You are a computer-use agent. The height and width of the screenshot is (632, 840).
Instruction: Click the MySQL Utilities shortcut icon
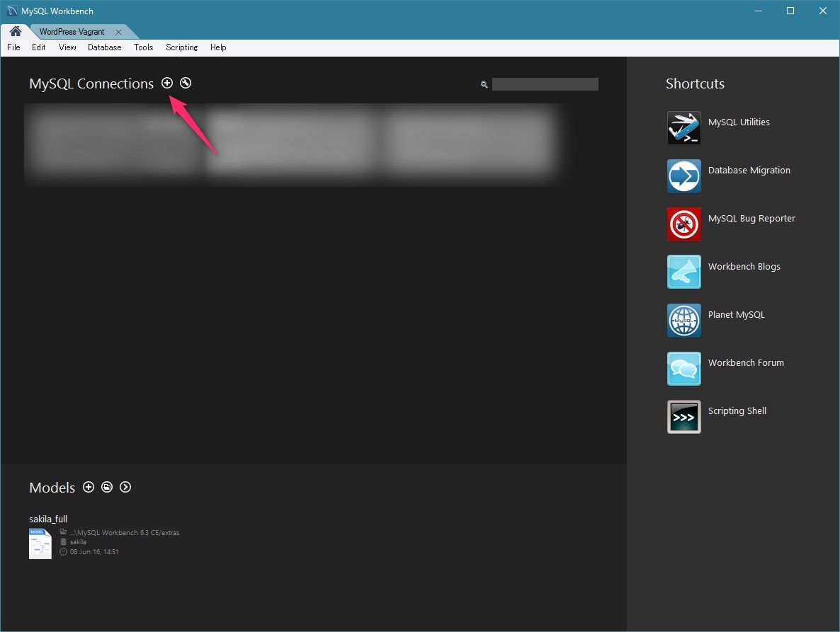[683, 128]
